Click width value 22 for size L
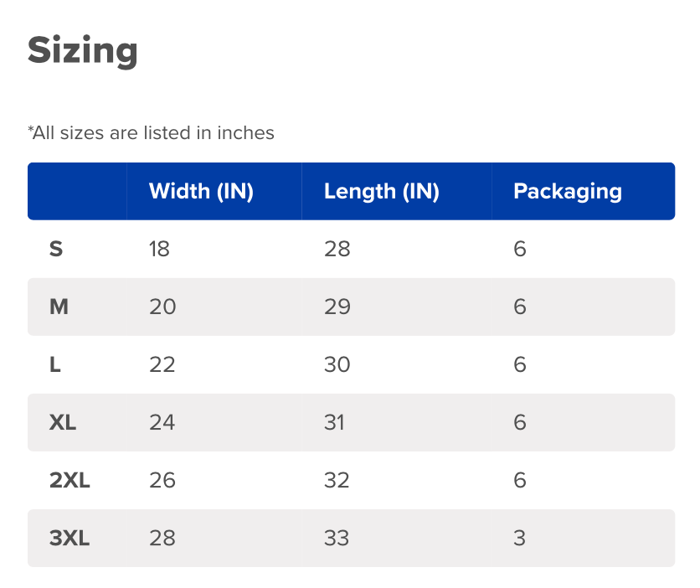Viewport: 700px width, 588px height. [x=162, y=364]
